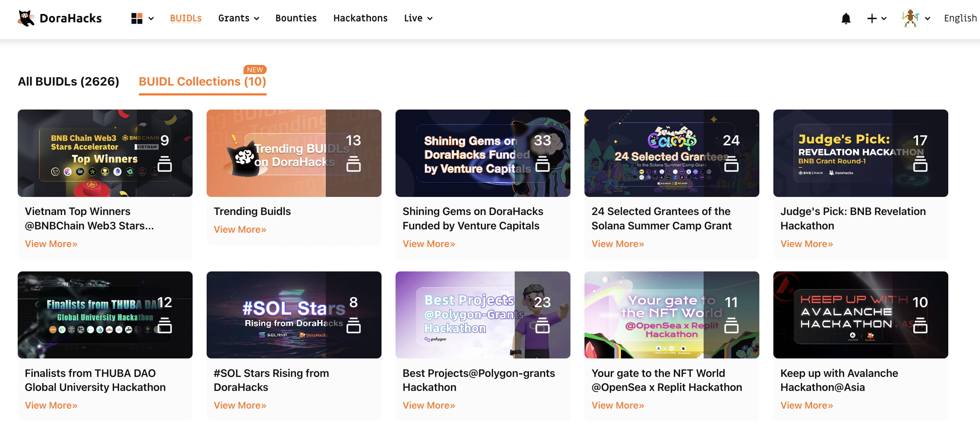Open the Hackathons menu item
The height and width of the screenshot is (444, 980).
coord(360,18)
